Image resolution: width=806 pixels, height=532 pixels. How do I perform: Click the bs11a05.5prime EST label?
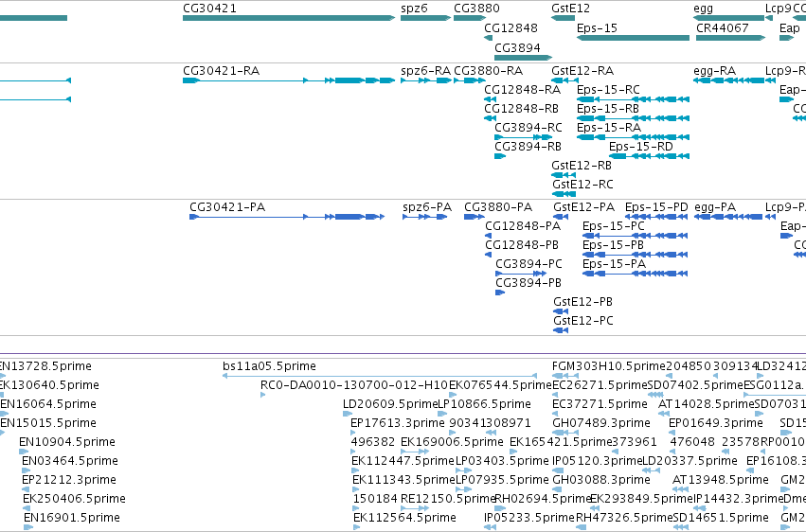click(269, 366)
